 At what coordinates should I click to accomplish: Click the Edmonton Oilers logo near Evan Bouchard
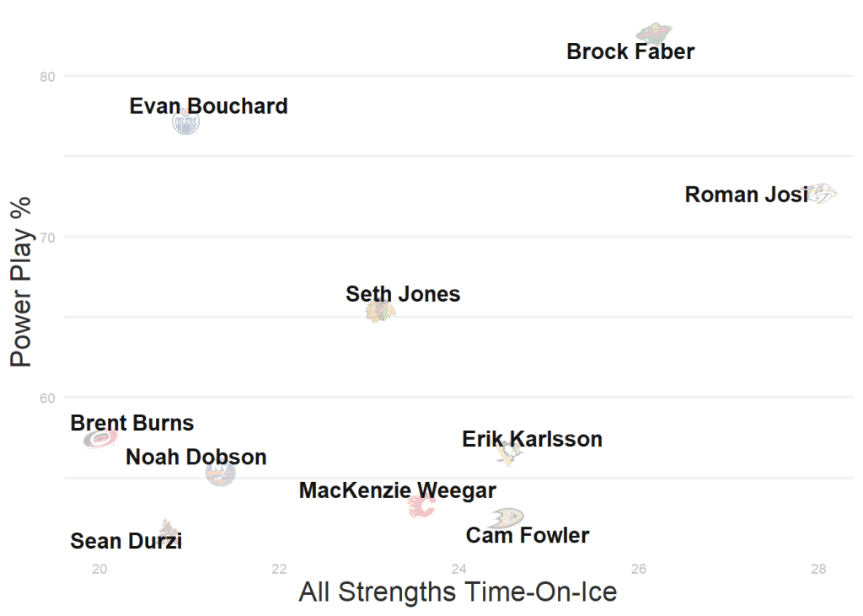185,122
